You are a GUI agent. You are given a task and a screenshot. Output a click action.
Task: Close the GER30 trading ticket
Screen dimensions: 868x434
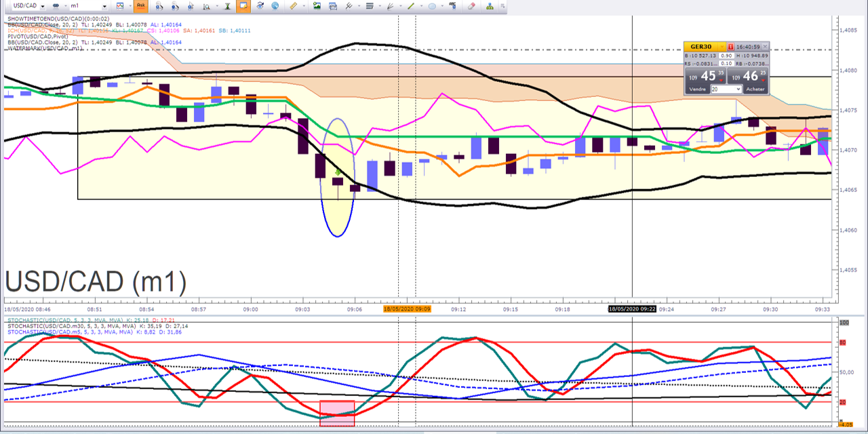pos(766,47)
